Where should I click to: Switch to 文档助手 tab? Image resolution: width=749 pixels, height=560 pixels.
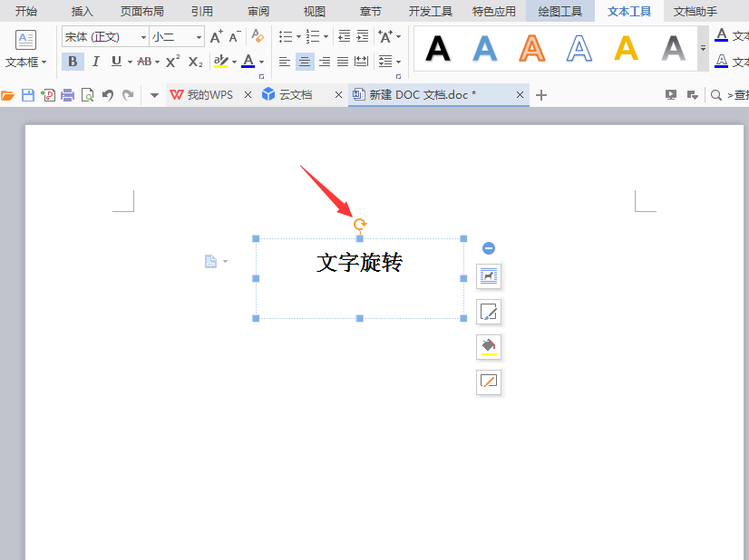695,11
